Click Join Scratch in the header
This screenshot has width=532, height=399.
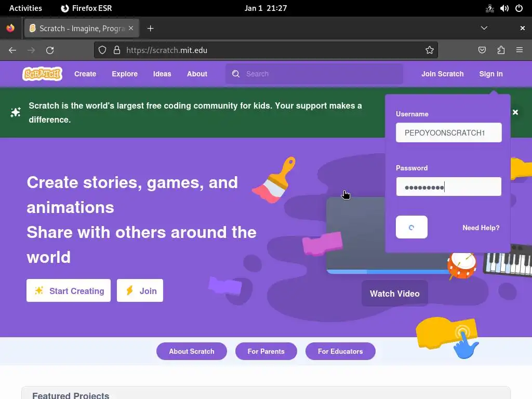pos(443,74)
